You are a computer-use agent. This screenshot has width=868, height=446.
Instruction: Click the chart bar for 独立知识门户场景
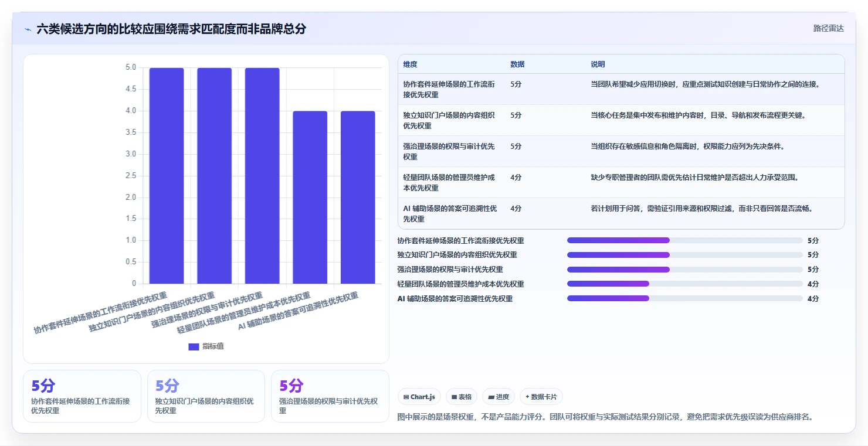coord(214,176)
